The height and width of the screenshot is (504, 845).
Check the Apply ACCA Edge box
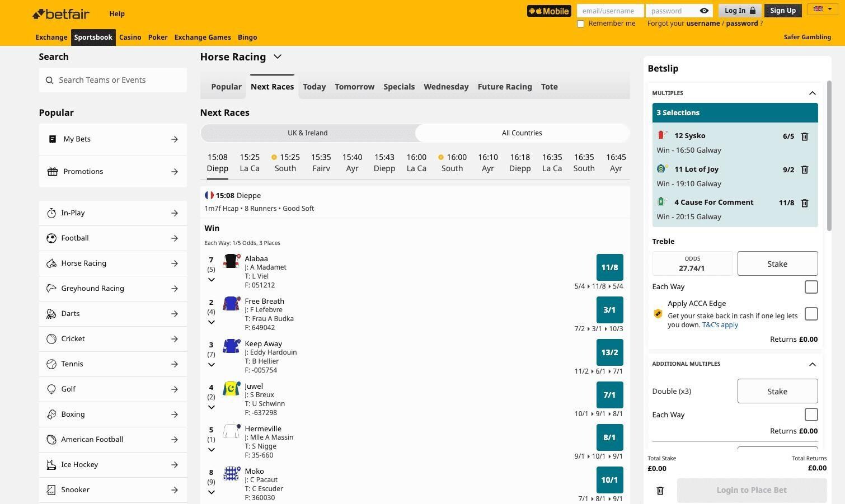click(811, 314)
